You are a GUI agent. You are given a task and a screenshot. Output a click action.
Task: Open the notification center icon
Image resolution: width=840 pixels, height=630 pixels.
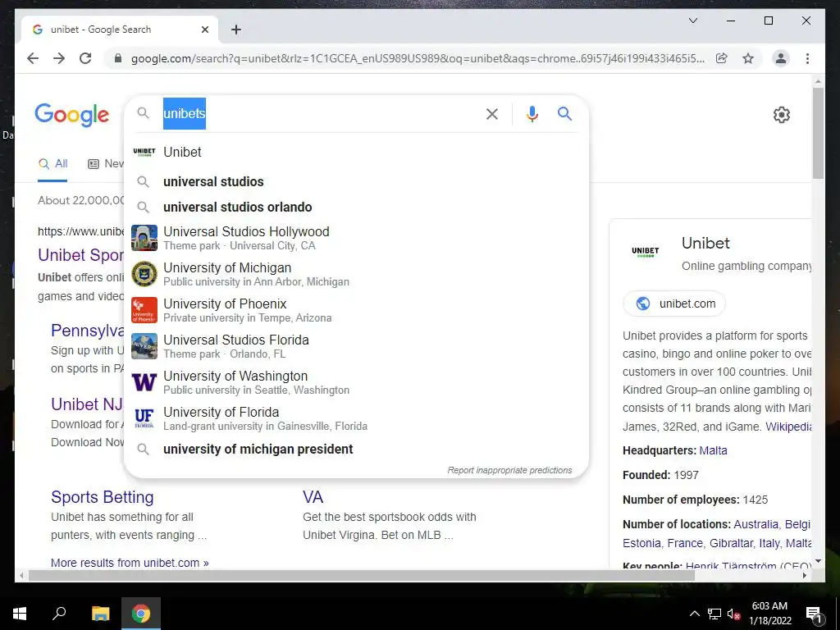tap(814, 614)
